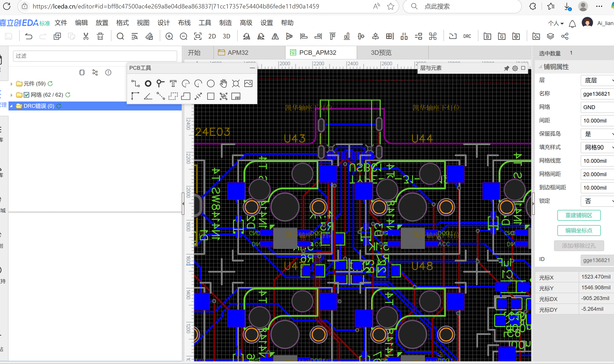Click the DRC check toolbar icon
Image resolution: width=614 pixels, height=364 pixels.
[x=467, y=36]
